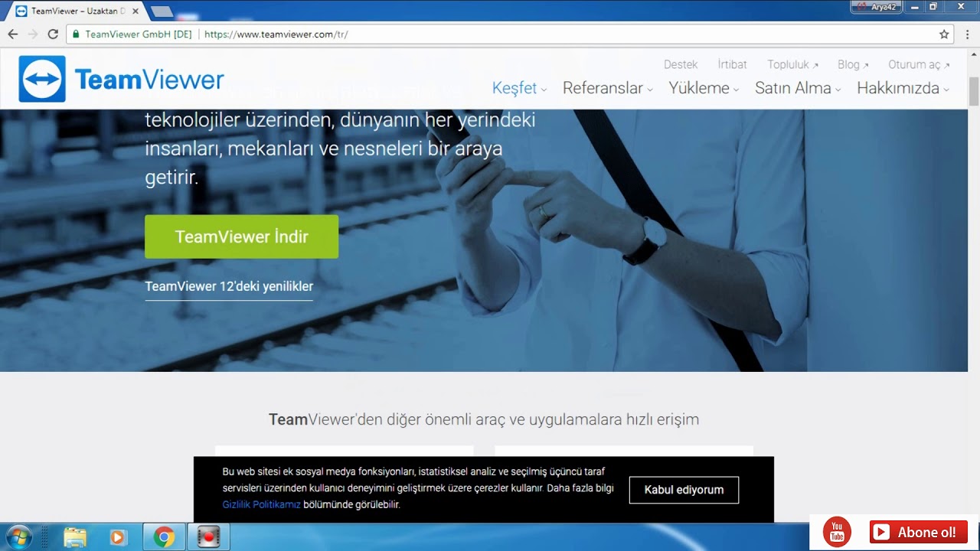The height and width of the screenshot is (551, 980).
Task: Open File Explorer in taskbar
Action: click(x=75, y=537)
